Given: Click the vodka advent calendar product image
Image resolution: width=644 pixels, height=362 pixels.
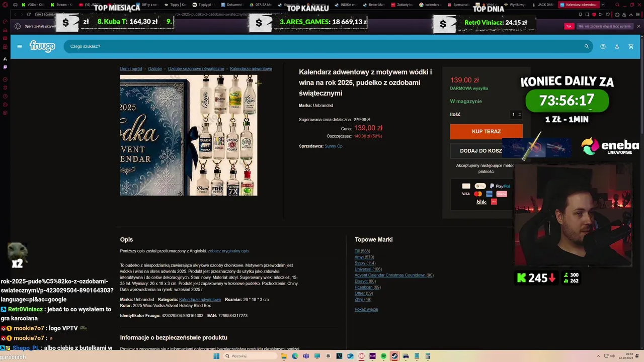Looking at the screenshot, I should pyautogui.click(x=189, y=135).
